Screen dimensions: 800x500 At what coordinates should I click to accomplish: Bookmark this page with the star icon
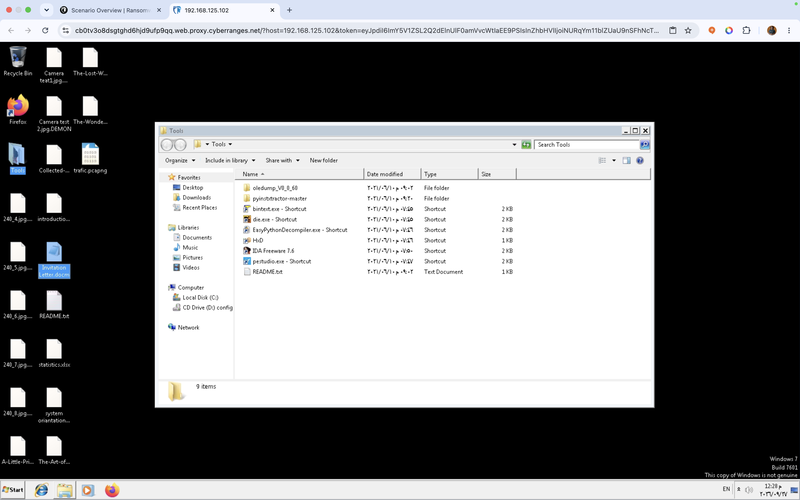click(688, 31)
